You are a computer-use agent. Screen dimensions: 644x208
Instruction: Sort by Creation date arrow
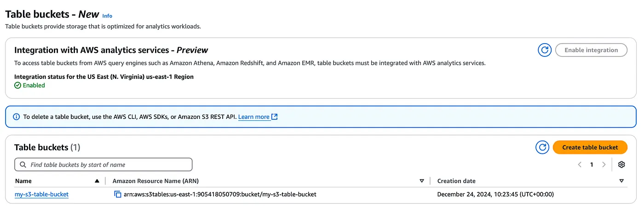point(621,181)
